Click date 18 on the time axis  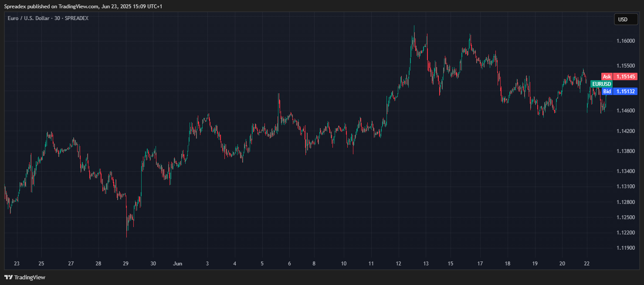507,264
